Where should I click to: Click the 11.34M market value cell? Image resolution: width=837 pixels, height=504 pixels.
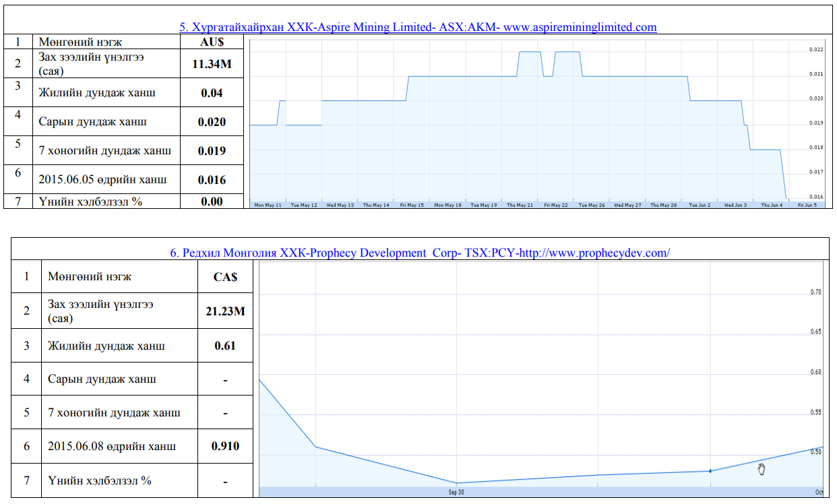click(212, 63)
